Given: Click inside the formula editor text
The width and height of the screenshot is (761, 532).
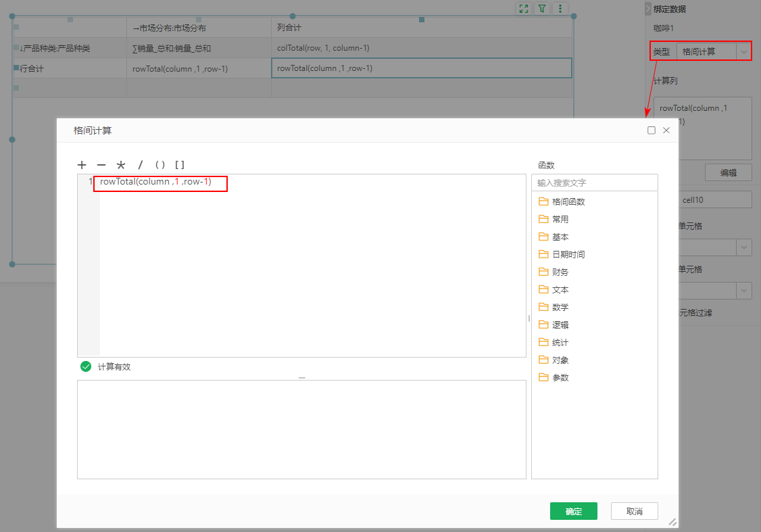Looking at the screenshot, I should coord(156,182).
